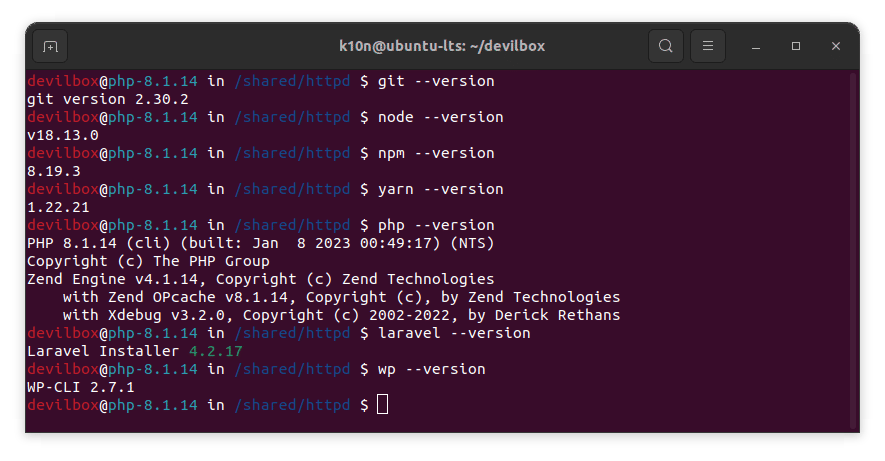Screen dimensions: 885x461
Task: Open a new terminal tab
Action: pos(50,46)
